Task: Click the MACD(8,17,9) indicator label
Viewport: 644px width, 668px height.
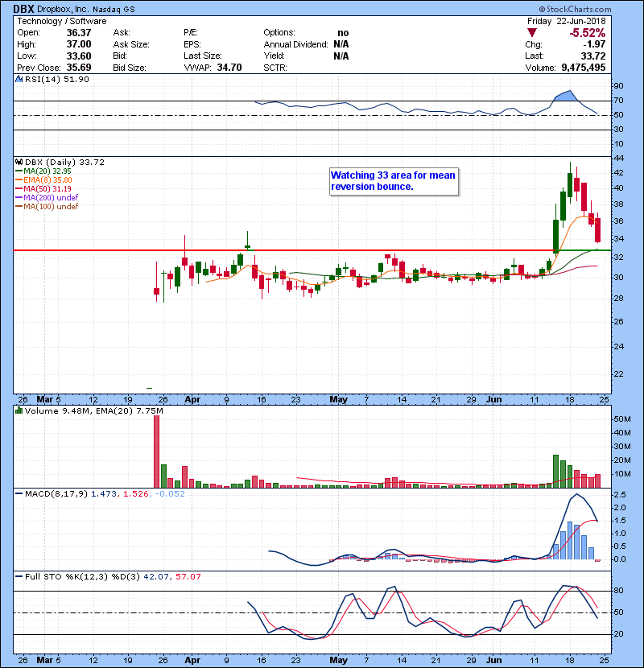Action: 56,494
